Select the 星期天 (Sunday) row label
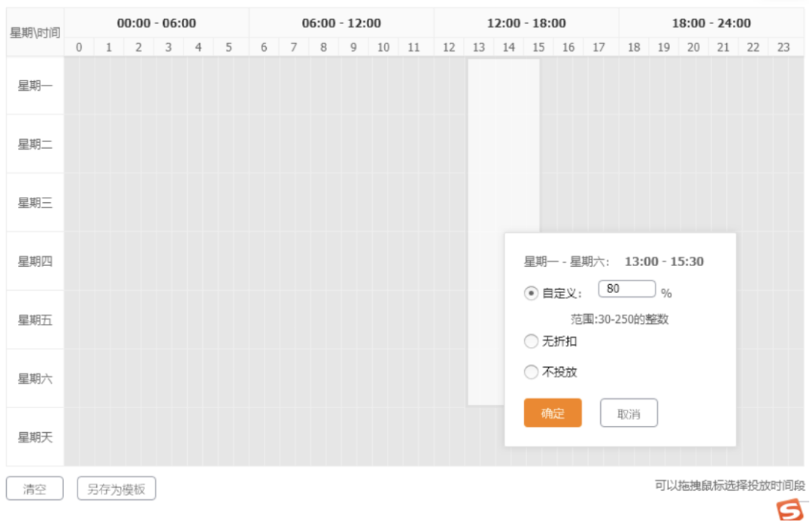Viewport: 812px width, 532px height. pos(35,437)
